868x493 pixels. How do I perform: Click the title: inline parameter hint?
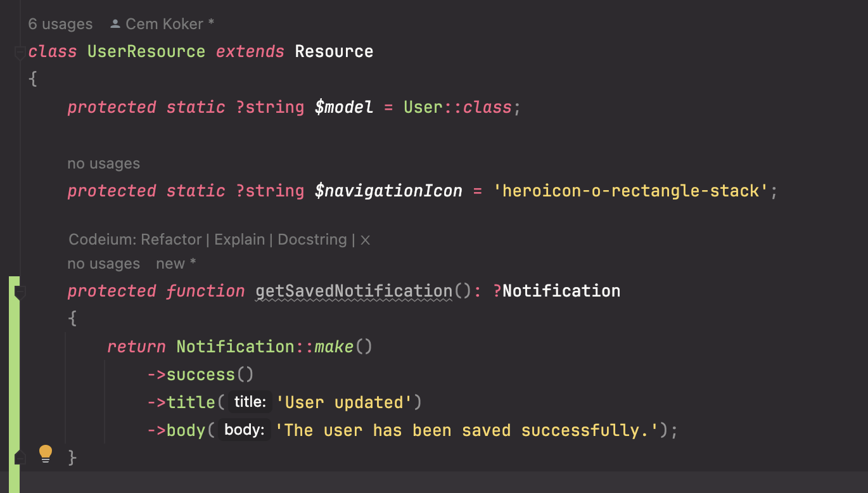click(250, 402)
